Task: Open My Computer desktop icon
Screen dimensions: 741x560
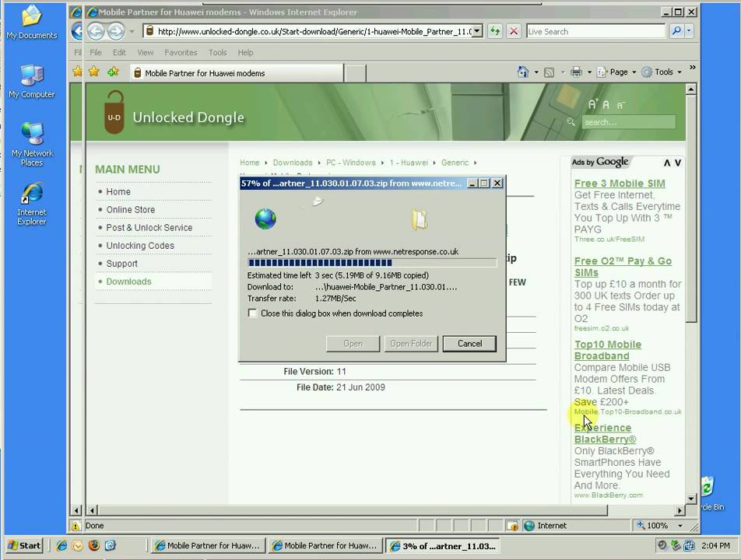Action: point(31,81)
